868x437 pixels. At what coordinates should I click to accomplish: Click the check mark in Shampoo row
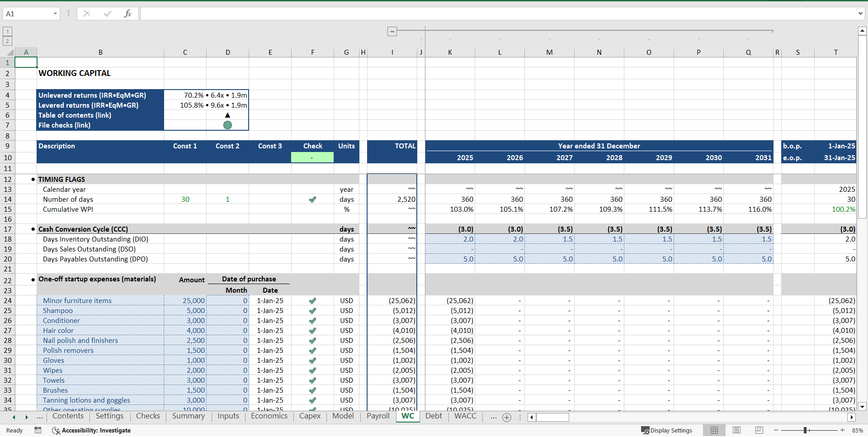pyautogui.click(x=312, y=311)
